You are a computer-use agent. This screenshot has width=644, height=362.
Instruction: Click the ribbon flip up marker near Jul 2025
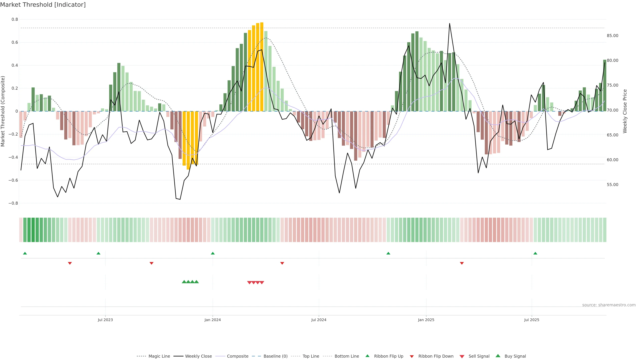(x=535, y=253)
